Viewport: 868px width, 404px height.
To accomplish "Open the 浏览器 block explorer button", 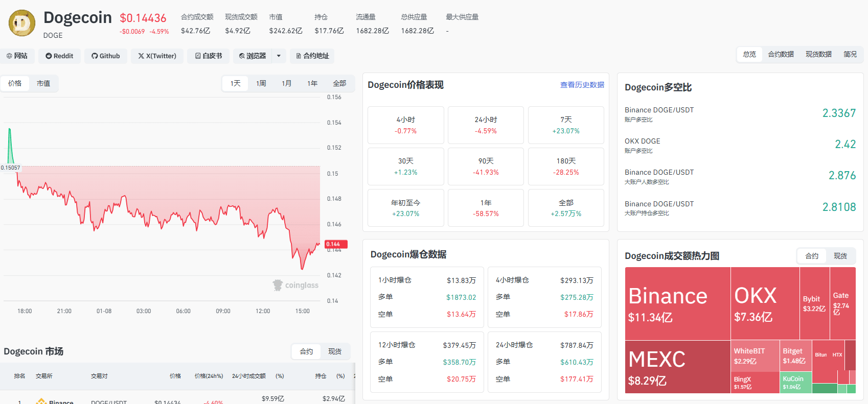I will point(253,56).
